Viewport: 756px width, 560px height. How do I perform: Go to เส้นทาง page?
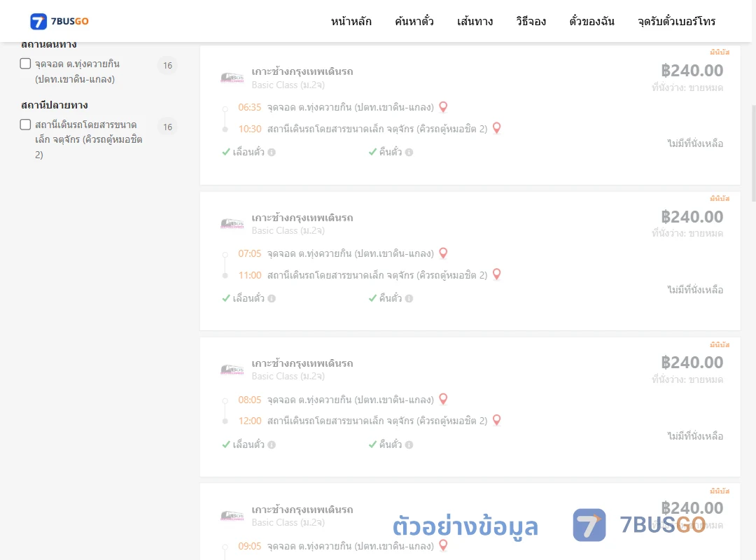click(x=475, y=21)
